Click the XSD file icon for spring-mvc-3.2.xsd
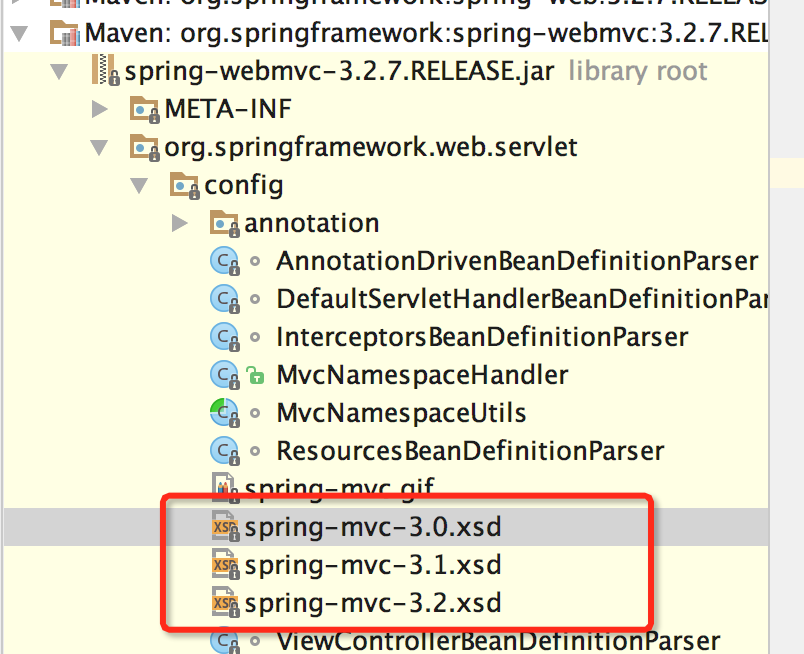 [225, 602]
